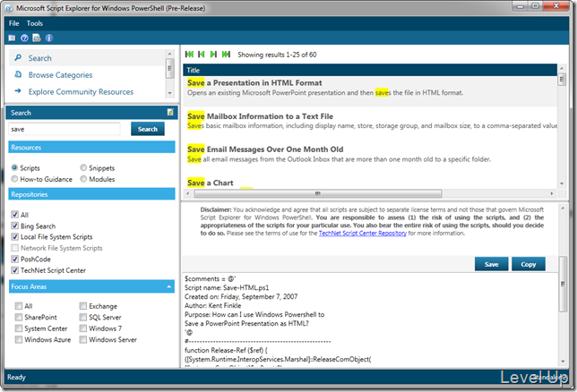Viewport: 577px width, 392px height.
Task: Check the Windows Server focus area
Action: pos(83,339)
